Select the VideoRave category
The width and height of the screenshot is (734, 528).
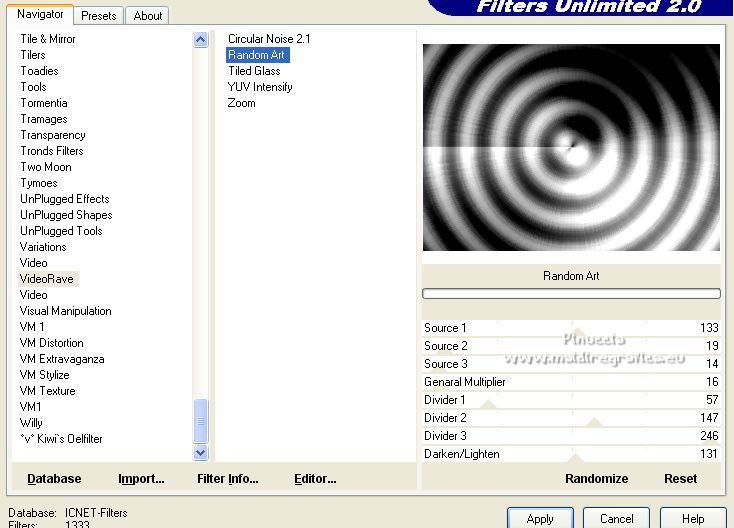(x=48, y=279)
